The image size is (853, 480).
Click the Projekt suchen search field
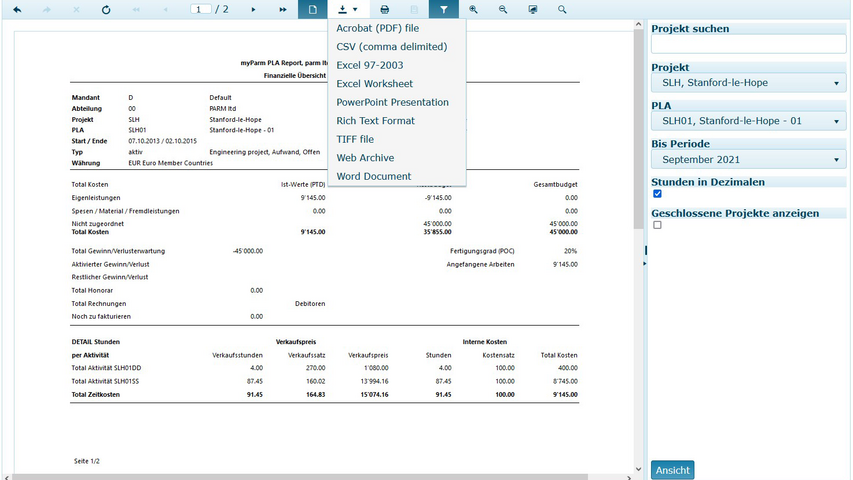tap(748, 44)
